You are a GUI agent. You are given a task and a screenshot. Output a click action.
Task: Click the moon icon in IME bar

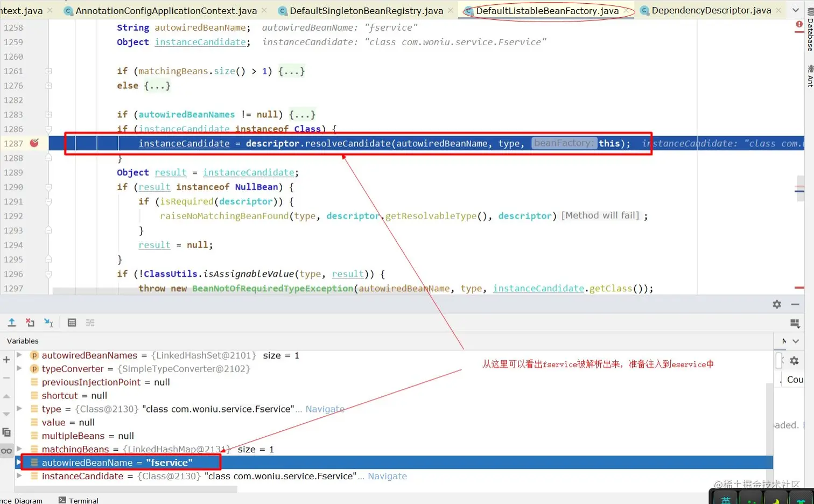[776, 500]
